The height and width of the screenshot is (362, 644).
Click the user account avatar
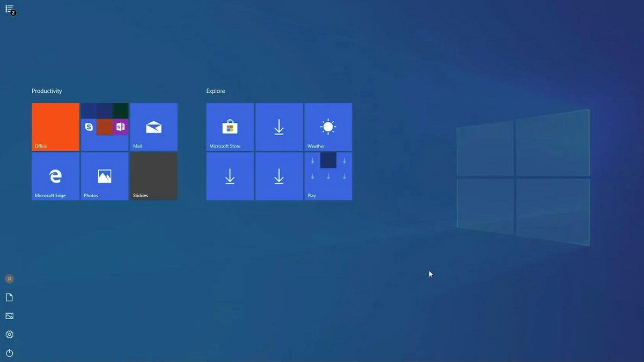pos(9,278)
